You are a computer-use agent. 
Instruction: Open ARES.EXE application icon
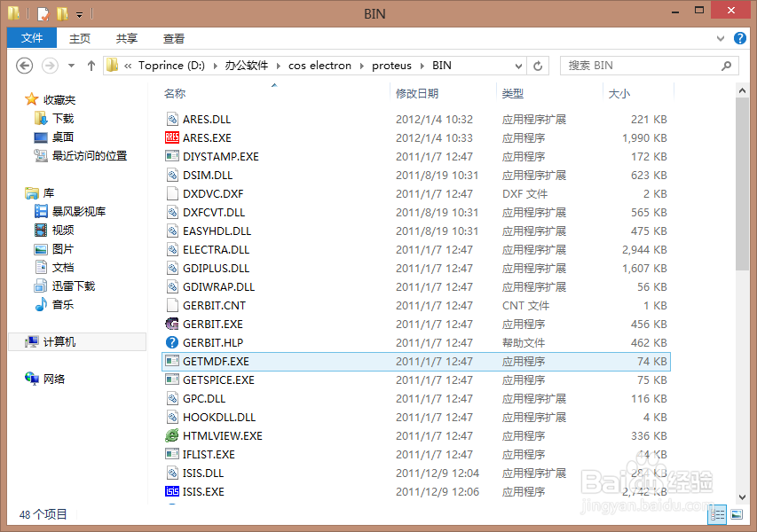point(172,138)
